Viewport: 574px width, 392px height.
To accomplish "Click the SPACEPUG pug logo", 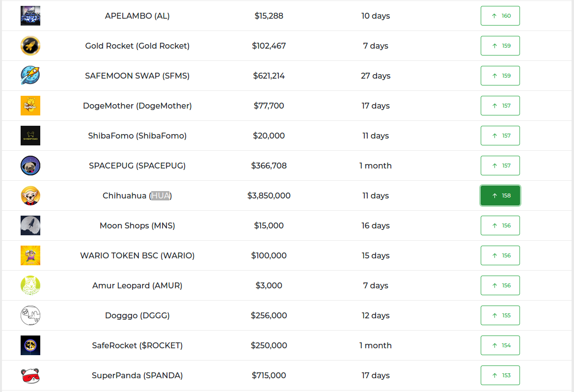I will (x=30, y=166).
